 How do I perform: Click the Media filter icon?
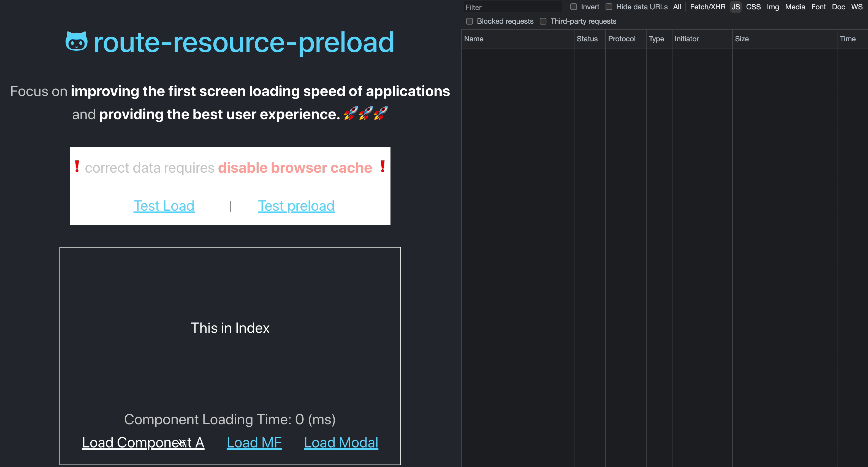[795, 7]
